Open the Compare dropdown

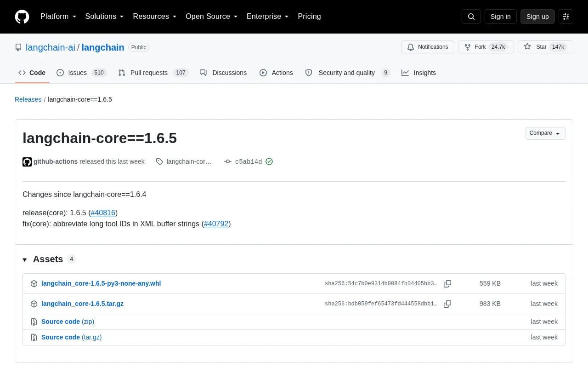545,133
